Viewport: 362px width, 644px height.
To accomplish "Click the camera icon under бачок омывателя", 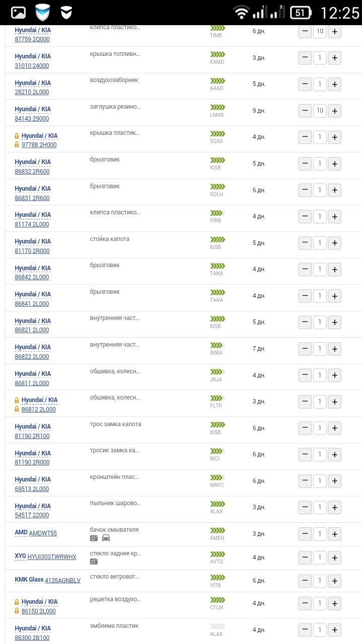I will tap(94, 538).
